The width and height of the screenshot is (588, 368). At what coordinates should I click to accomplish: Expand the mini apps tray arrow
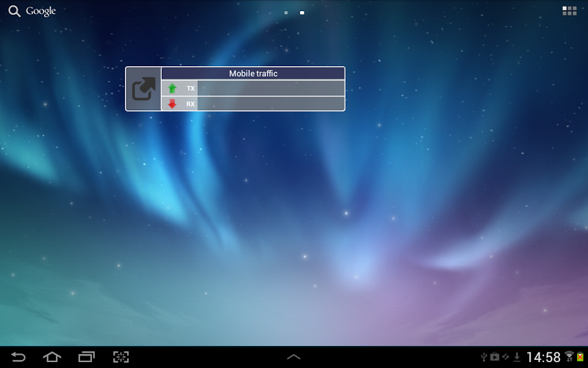293,357
